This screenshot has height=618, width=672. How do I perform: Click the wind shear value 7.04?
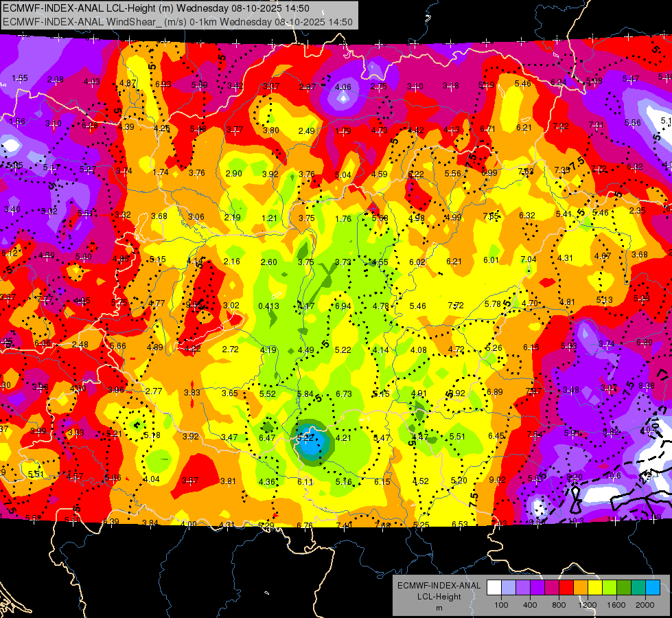point(529,260)
